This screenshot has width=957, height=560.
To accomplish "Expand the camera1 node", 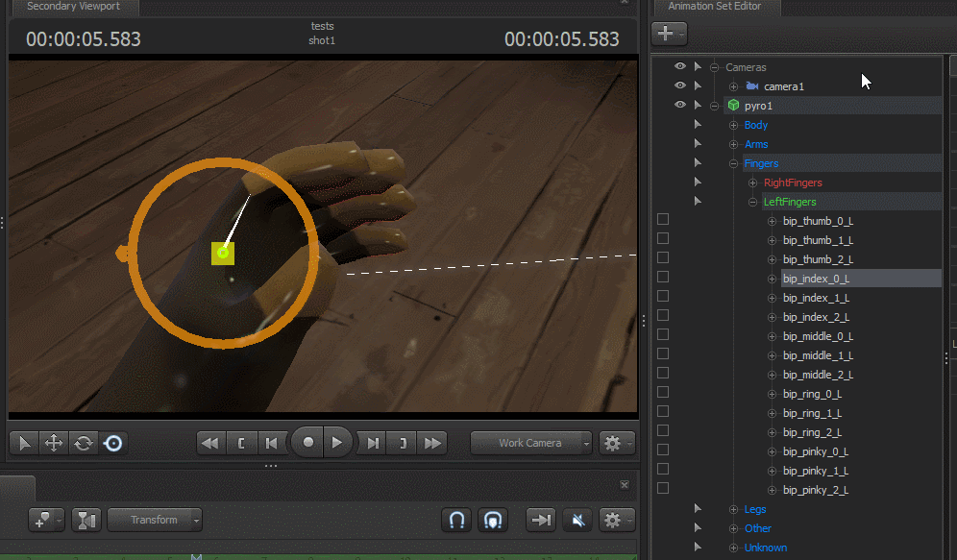I will click(734, 86).
